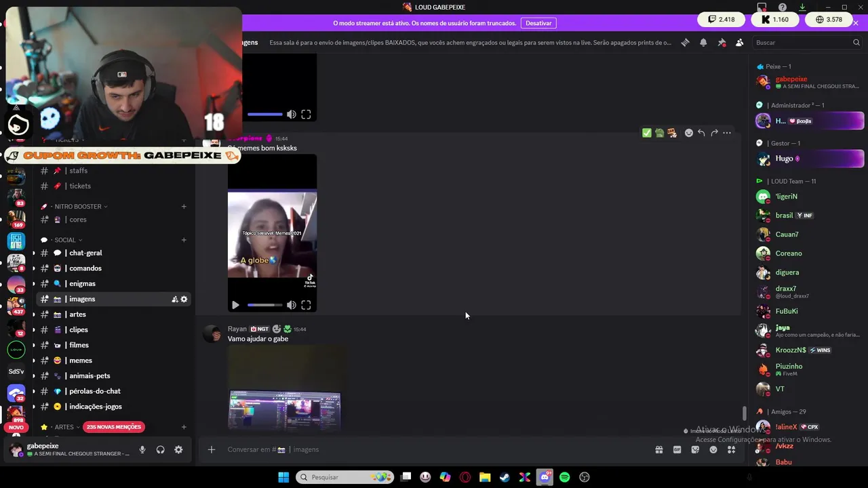Open the tickets channel

point(113,186)
